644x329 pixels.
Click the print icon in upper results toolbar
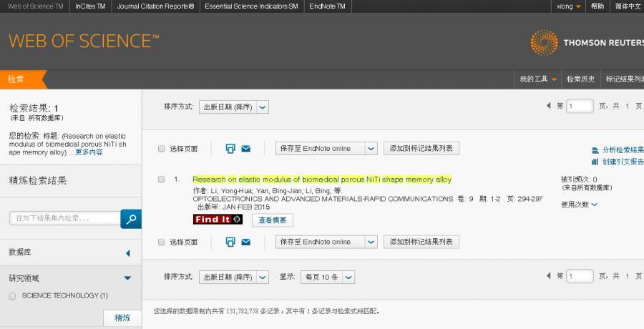[230, 149]
